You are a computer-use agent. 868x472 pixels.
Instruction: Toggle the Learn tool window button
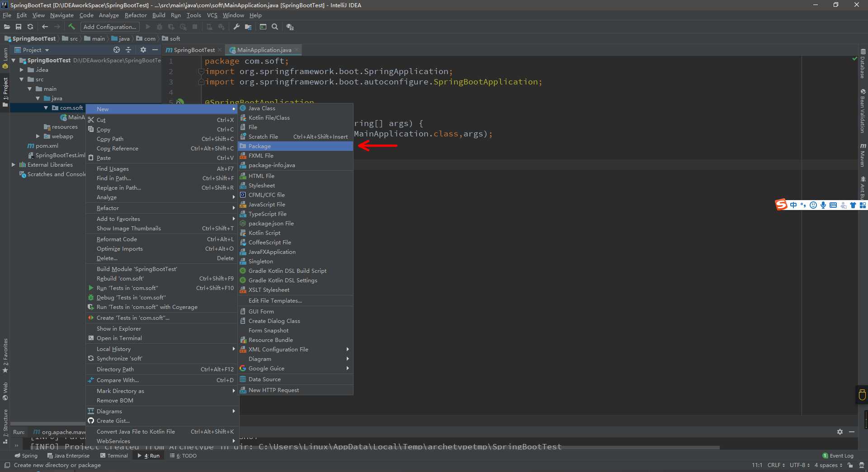coord(5,58)
